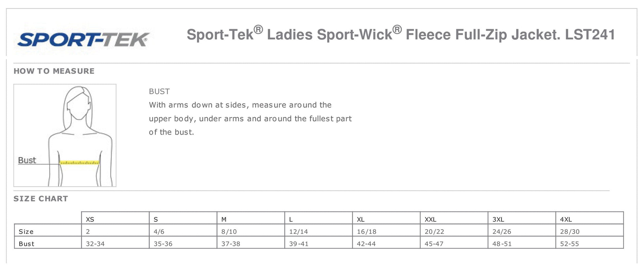The width and height of the screenshot is (644, 276).
Task: Click the 12/14 size cell
Action: 298,232
